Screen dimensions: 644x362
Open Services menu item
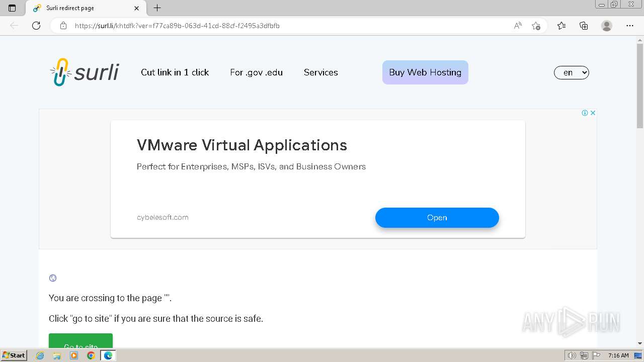(321, 72)
